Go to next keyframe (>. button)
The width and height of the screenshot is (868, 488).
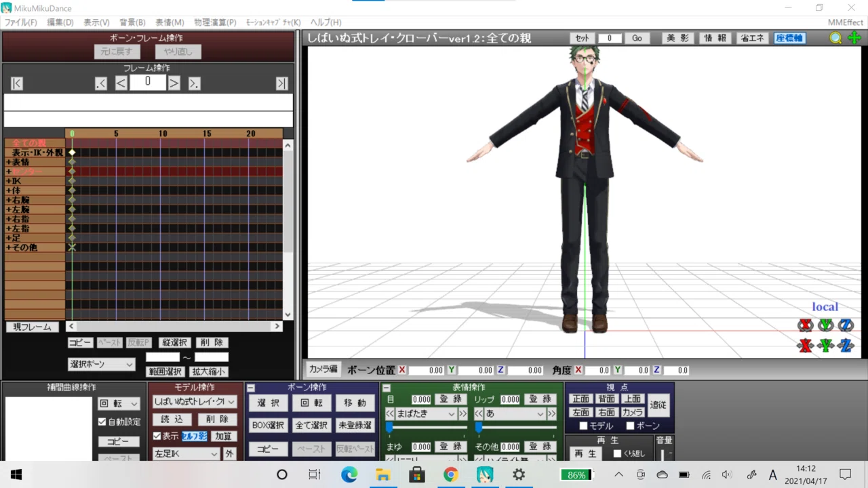(194, 83)
